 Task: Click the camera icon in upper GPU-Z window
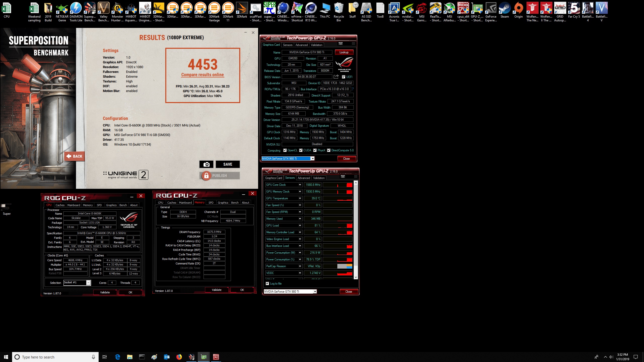tap(341, 43)
